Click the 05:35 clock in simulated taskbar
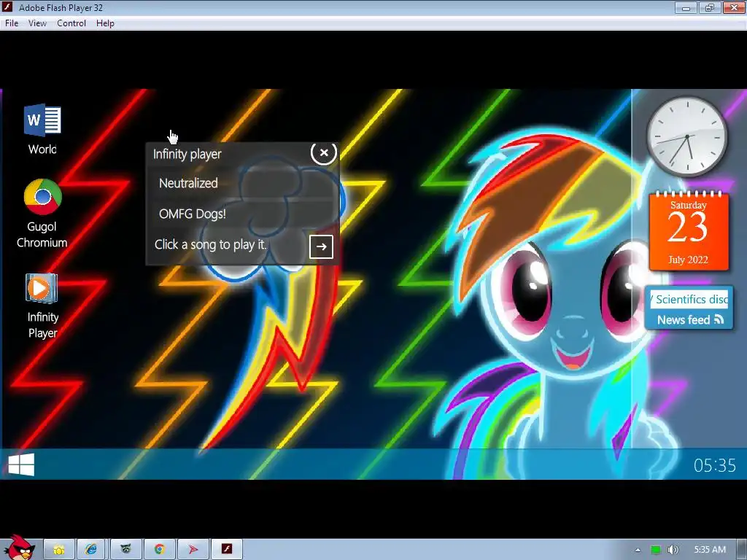Image resolution: width=747 pixels, height=560 pixels. pyautogui.click(x=715, y=465)
